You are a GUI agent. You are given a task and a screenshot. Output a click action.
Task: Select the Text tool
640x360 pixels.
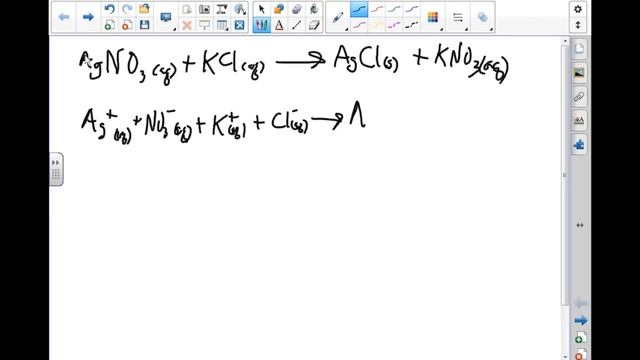pyautogui.click(x=279, y=25)
